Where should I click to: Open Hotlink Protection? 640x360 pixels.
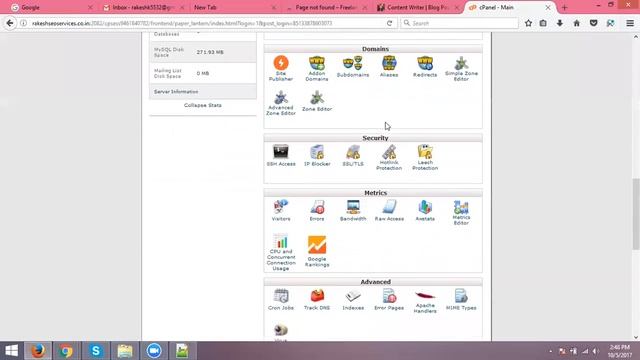(x=389, y=157)
